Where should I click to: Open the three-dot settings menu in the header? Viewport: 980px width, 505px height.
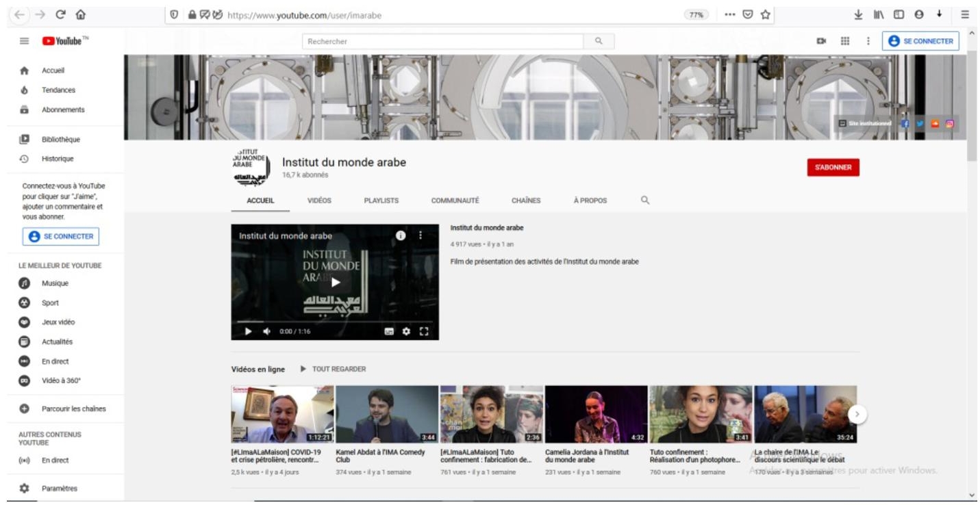[868, 41]
